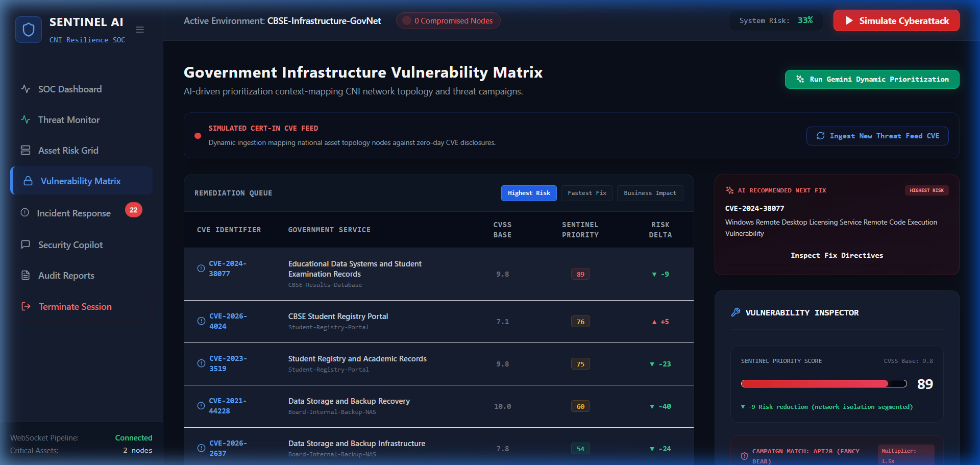
Task: Open CVE-2024-38077 link in remediation queue
Action: [x=228, y=268]
